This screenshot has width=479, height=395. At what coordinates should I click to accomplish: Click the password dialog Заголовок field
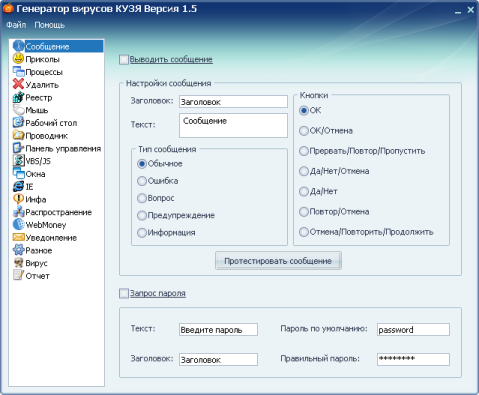click(218, 360)
